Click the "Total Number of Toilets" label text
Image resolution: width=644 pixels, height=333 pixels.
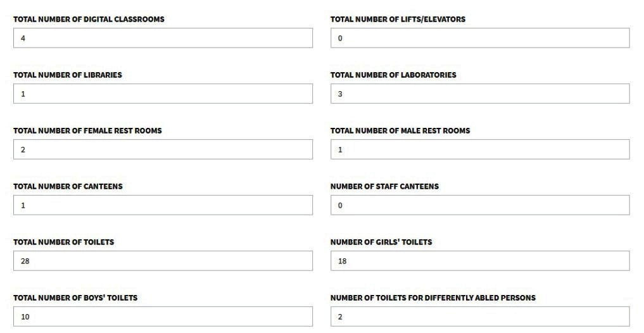pyautogui.click(x=63, y=242)
